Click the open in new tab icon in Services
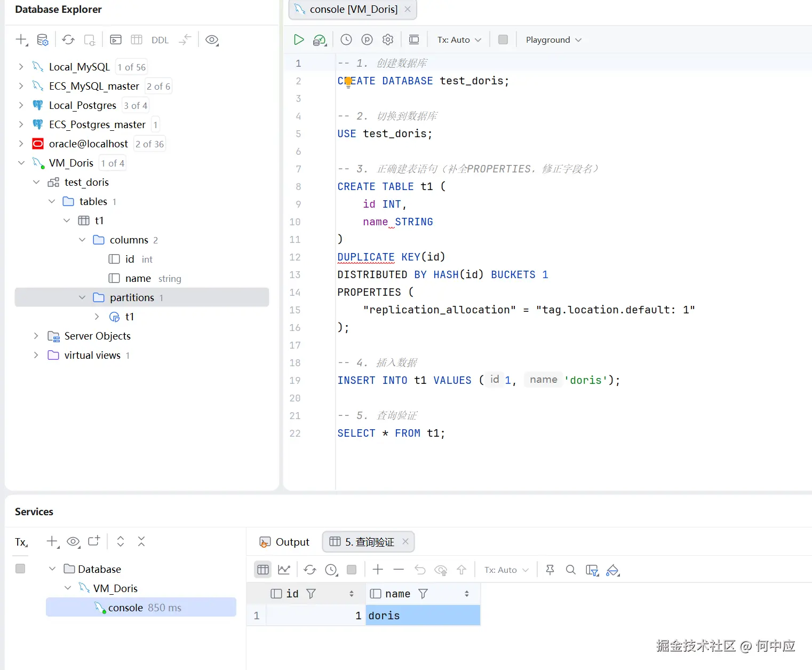Image resolution: width=812 pixels, height=670 pixels. 94,541
